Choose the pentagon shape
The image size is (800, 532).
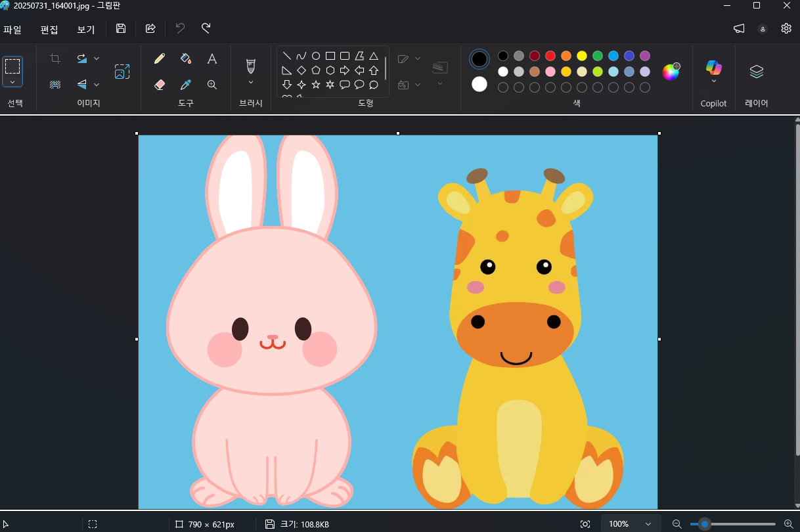coord(316,70)
